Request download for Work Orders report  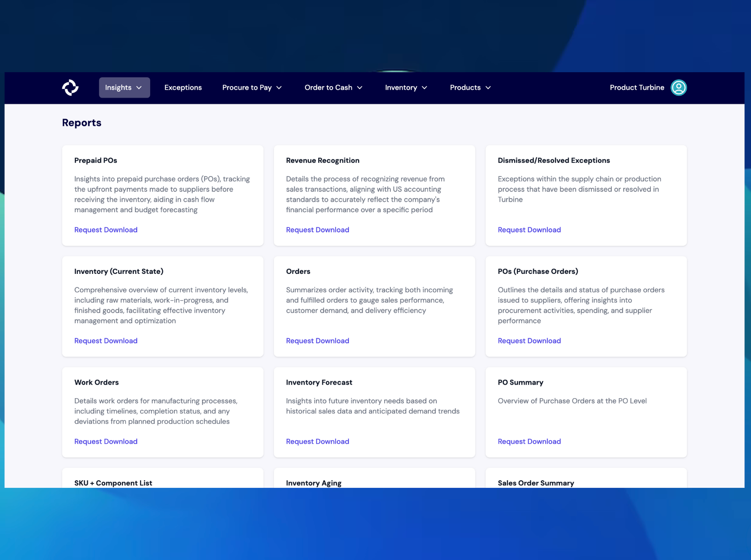tap(106, 441)
